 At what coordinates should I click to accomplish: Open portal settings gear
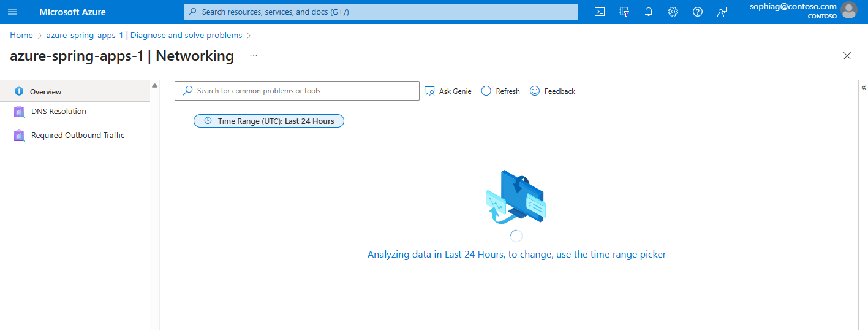coord(673,12)
